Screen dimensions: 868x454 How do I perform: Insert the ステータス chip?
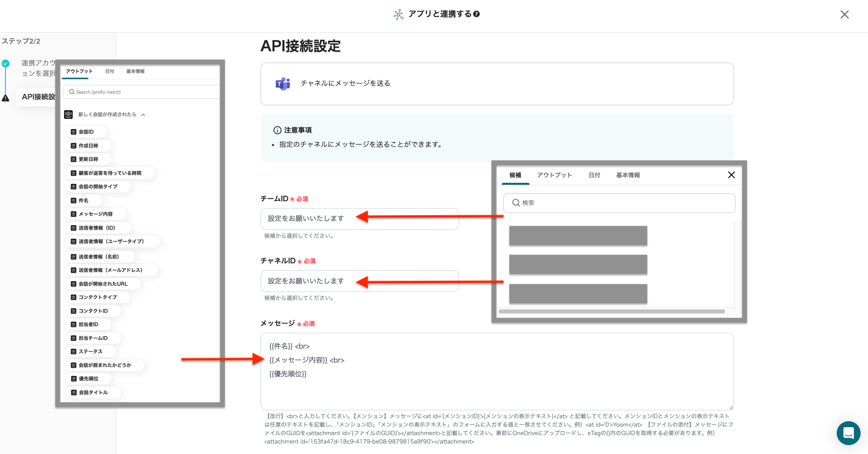pos(90,352)
